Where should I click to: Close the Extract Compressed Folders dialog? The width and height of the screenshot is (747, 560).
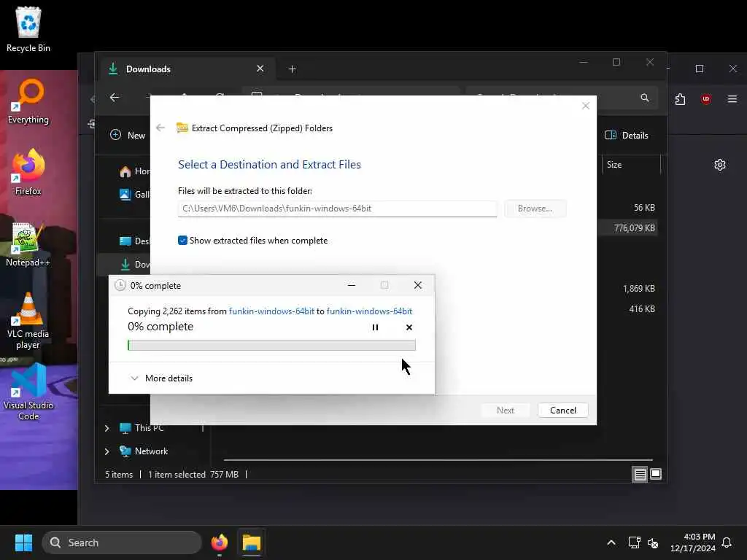[x=586, y=106]
